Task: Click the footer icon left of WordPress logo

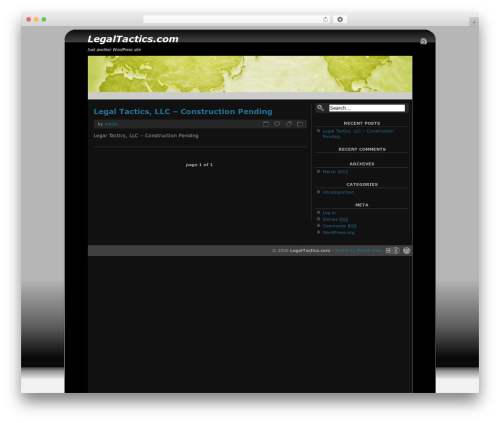Action: [397, 251]
